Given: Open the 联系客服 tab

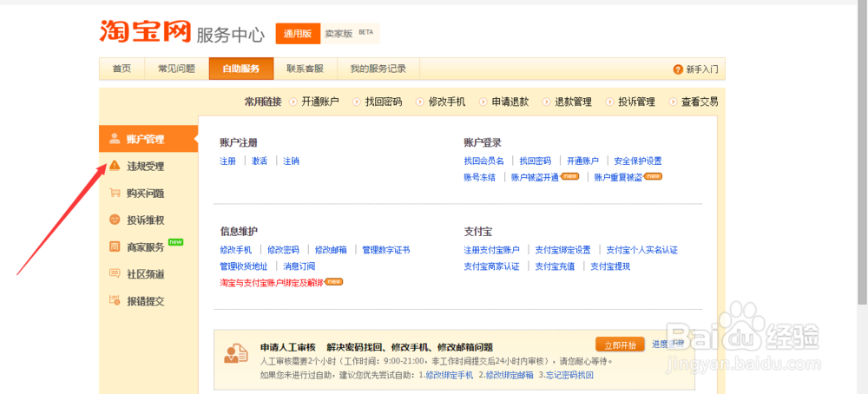Looking at the screenshot, I should pos(305,69).
